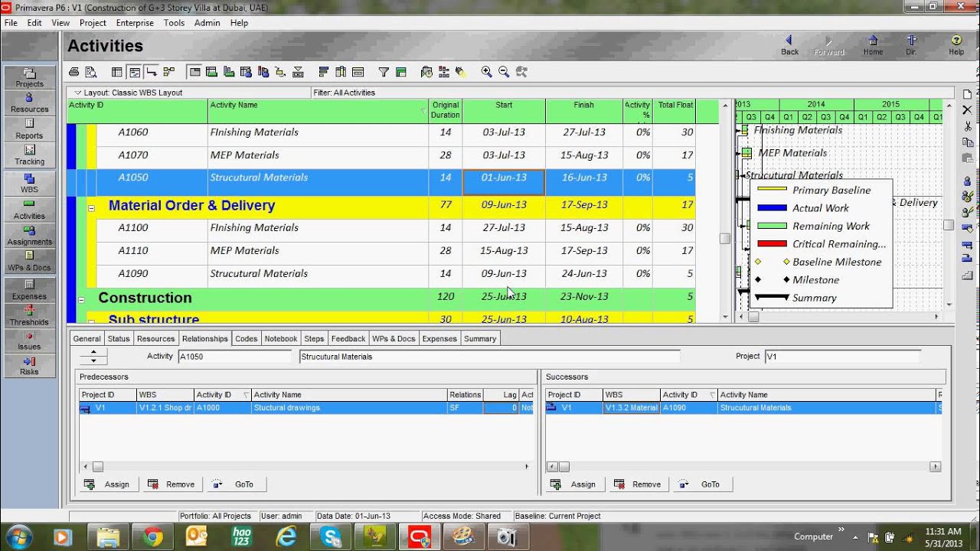Open the Layout: Classic WBS Layout dropdown
Viewport: 980px width, 551px height.
click(77, 93)
